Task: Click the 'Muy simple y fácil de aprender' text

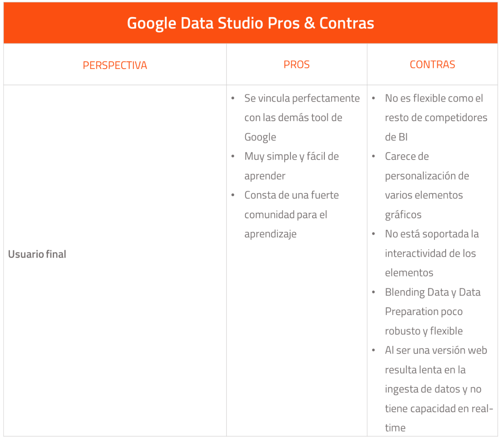Action: point(291,156)
